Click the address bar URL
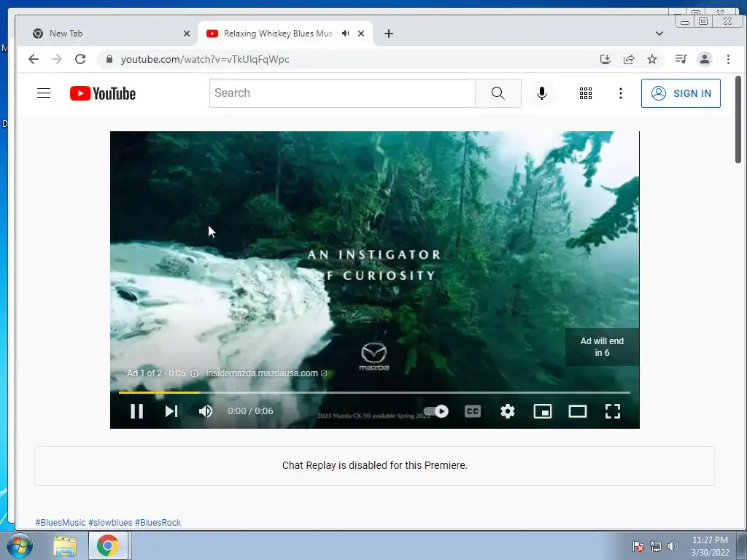Image resolution: width=747 pixels, height=560 pixels. [x=205, y=59]
